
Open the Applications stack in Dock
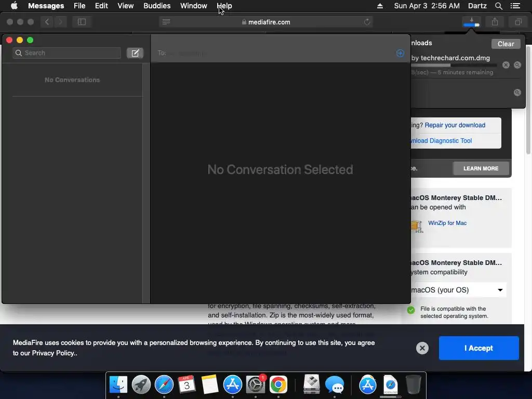click(368, 384)
